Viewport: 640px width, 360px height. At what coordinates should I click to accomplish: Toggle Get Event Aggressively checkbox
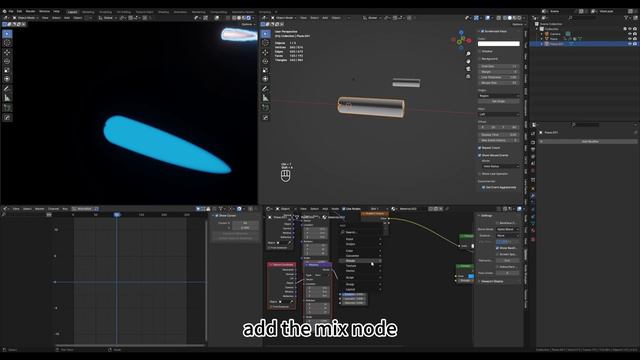pyautogui.click(x=484, y=187)
